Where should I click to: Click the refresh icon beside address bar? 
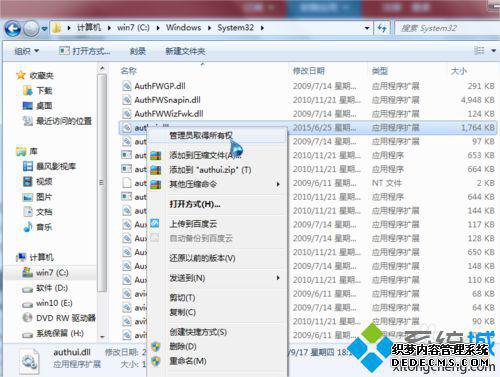382,28
